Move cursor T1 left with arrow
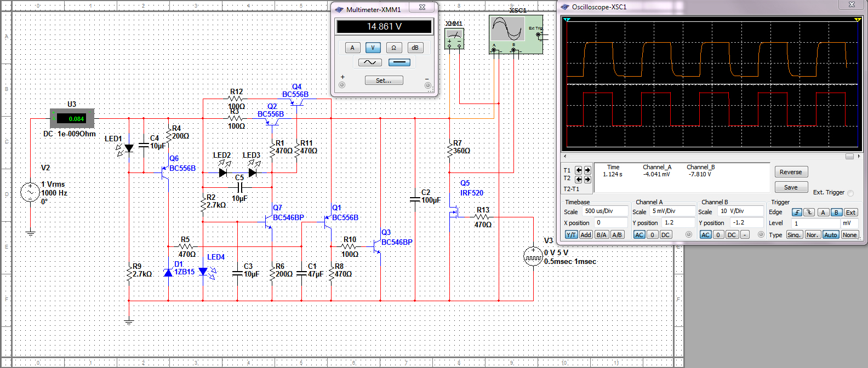Viewport: 868px width, 368px height. click(x=579, y=170)
